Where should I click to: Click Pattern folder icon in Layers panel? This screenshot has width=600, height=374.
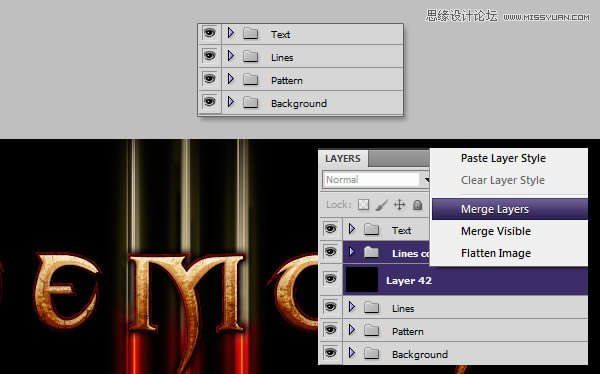[371, 330]
